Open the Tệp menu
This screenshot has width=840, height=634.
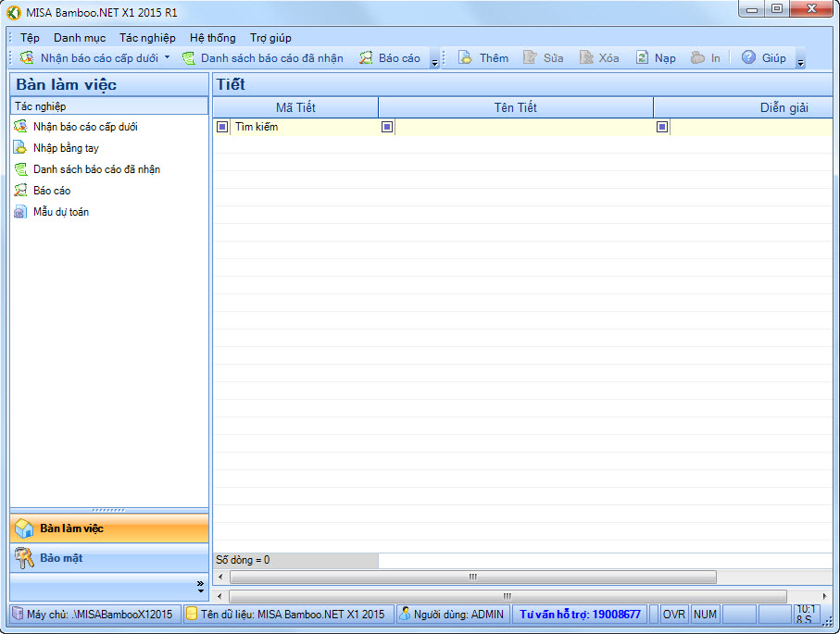[30, 37]
